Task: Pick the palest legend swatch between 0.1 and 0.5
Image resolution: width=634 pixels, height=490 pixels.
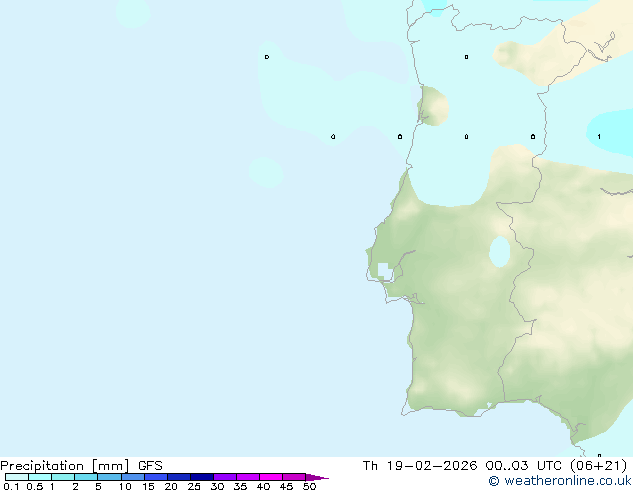Action: [17, 477]
